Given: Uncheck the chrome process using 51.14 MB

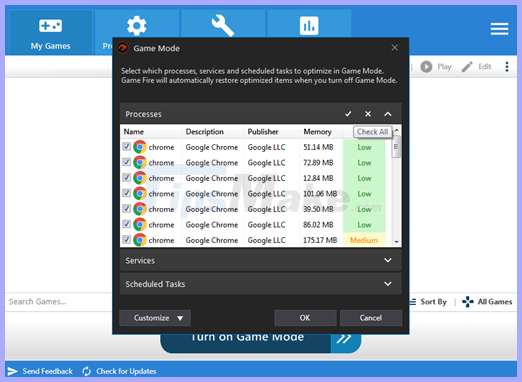Looking at the screenshot, I should pos(126,147).
